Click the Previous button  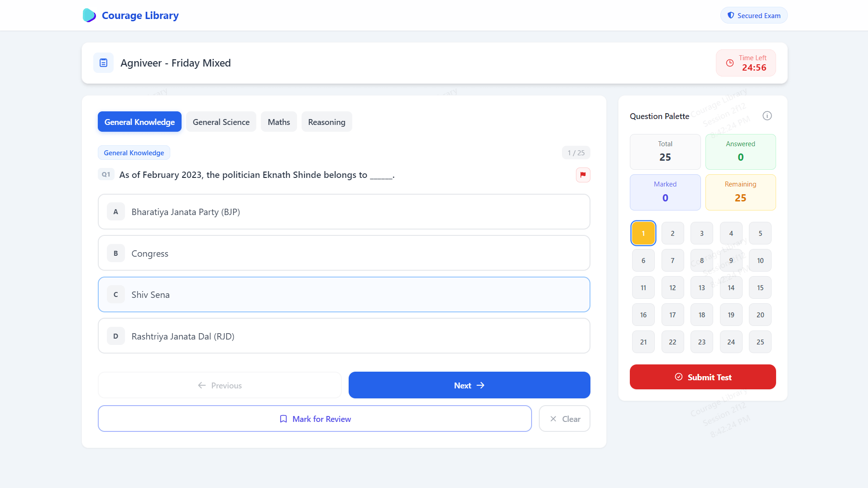(220, 385)
